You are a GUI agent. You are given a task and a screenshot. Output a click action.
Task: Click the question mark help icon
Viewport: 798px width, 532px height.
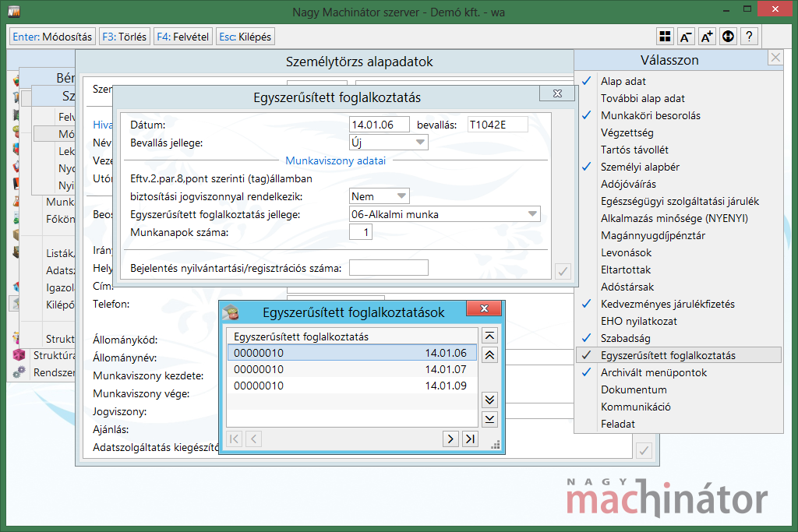[748, 37]
